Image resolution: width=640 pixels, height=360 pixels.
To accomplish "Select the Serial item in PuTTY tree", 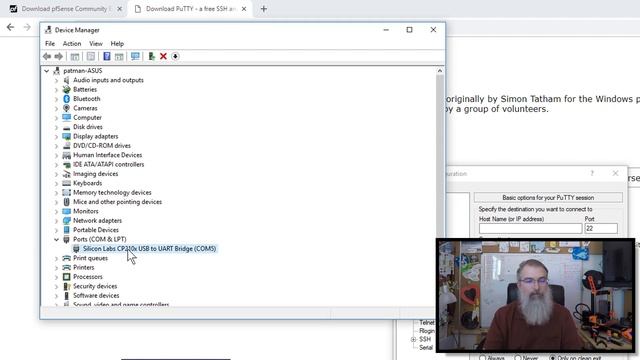I will [426, 348].
